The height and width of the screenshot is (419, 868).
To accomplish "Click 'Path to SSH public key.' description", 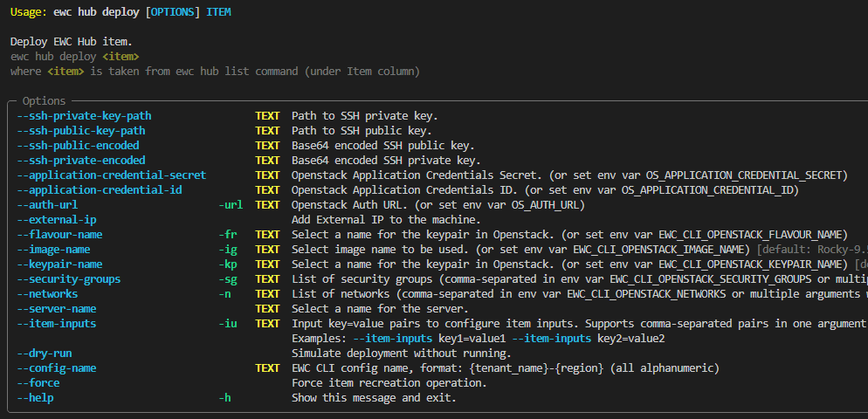I will tap(362, 131).
